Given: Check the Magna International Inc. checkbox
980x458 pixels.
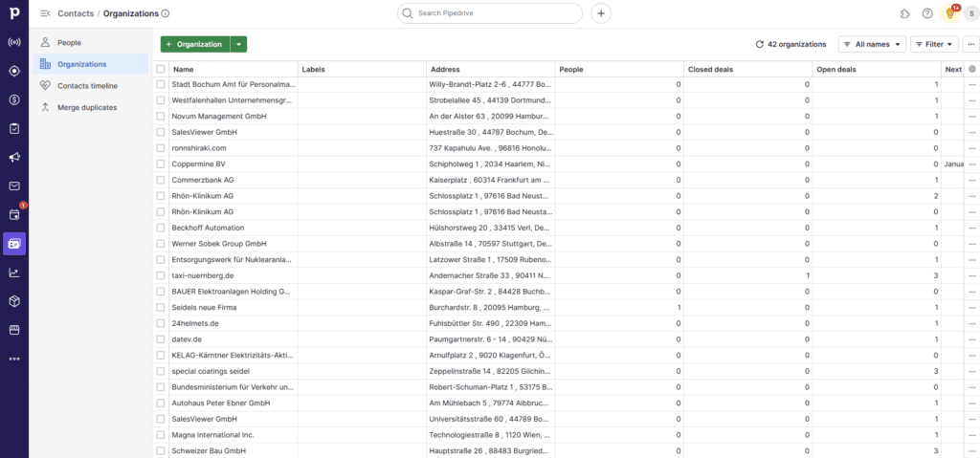Looking at the screenshot, I should (161, 435).
